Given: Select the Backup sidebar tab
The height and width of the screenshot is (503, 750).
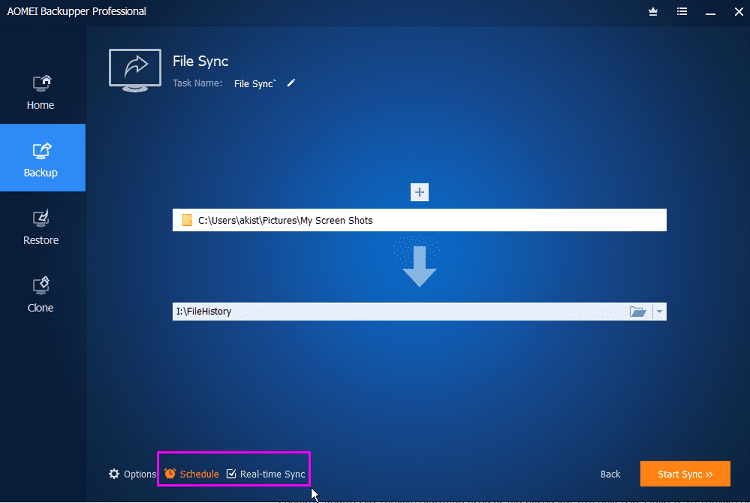Looking at the screenshot, I should click(43, 158).
